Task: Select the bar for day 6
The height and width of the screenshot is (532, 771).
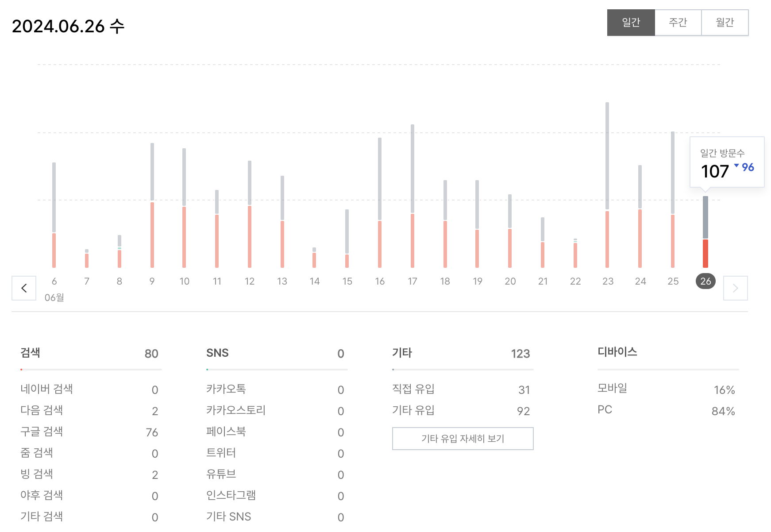Action: pos(54,215)
